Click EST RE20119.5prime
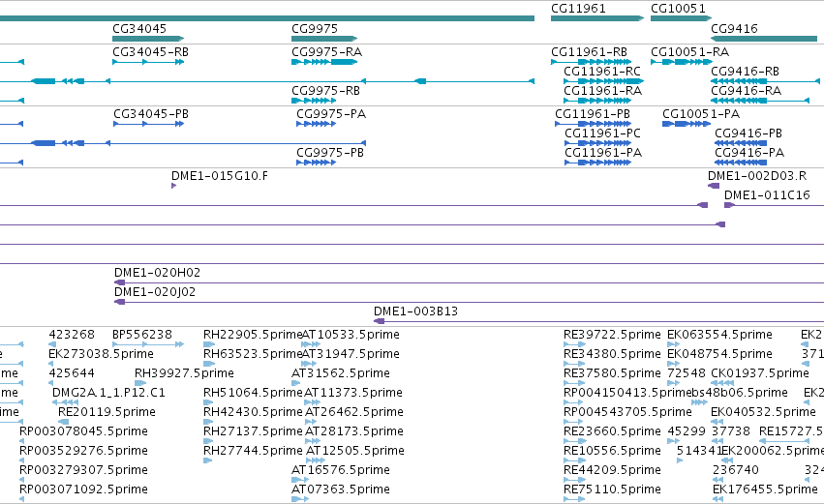Screen dimensions: 824x504 coord(107,412)
